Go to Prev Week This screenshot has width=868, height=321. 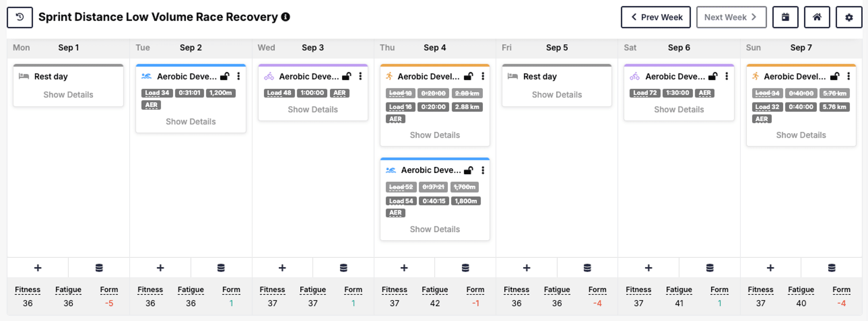pos(656,17)
